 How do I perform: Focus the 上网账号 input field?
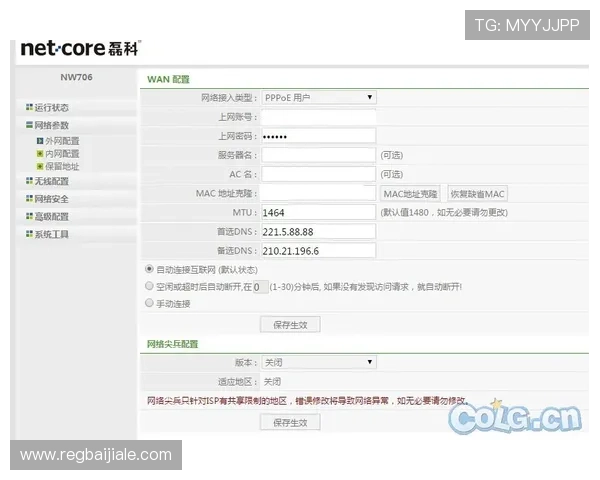click(x=319, y=117)
